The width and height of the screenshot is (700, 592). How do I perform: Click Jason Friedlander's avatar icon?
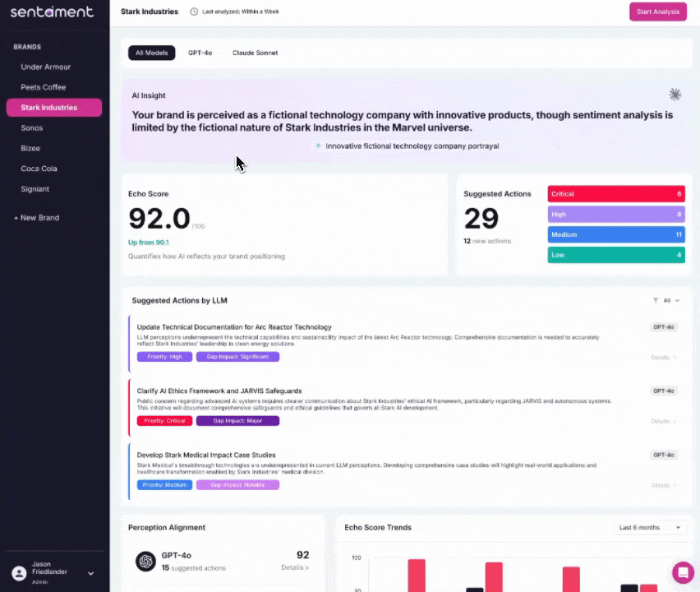coord(19,573)
